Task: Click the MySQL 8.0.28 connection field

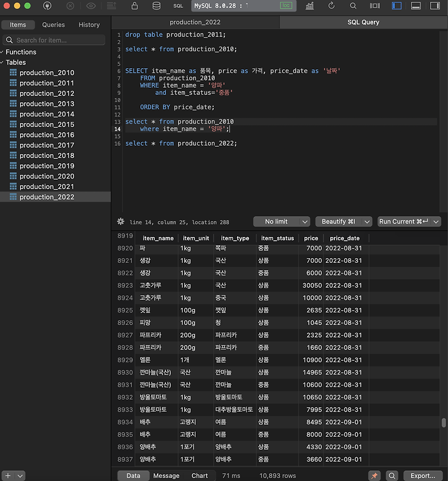Action: (x=244, y=6)
